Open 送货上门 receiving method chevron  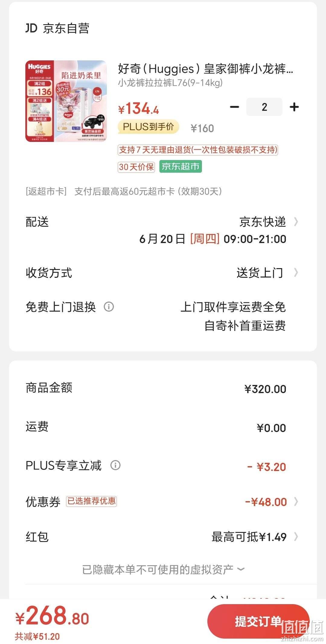296,273
